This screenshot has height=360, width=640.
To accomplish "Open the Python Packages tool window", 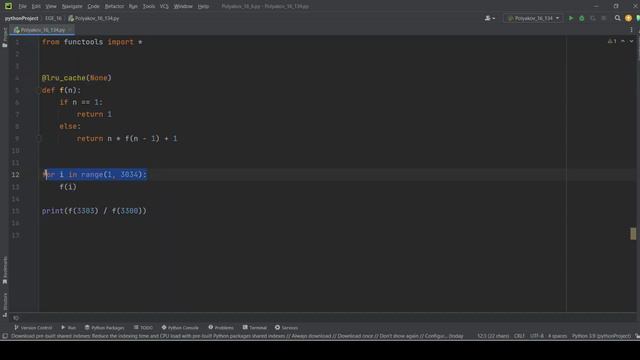I will (x=104, y=328).
